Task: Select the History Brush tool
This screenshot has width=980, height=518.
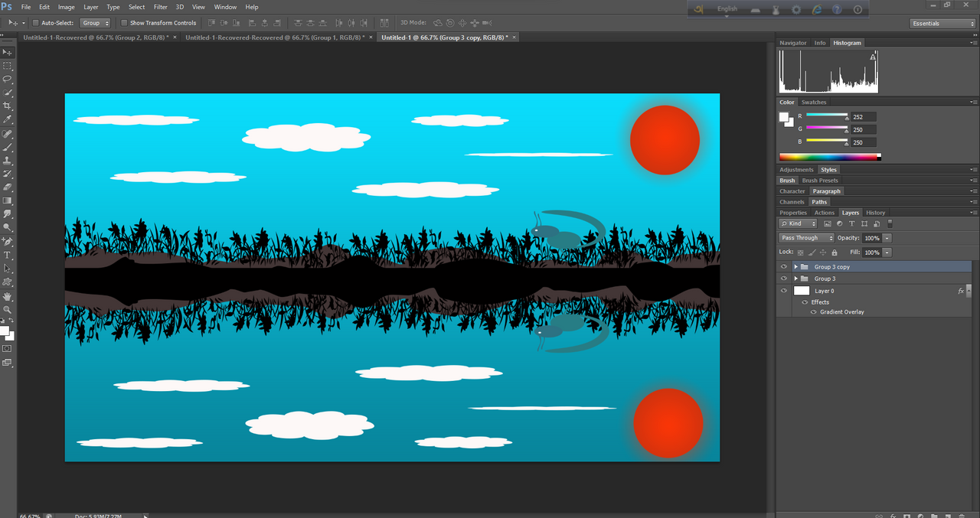Action: coord(8,174)
